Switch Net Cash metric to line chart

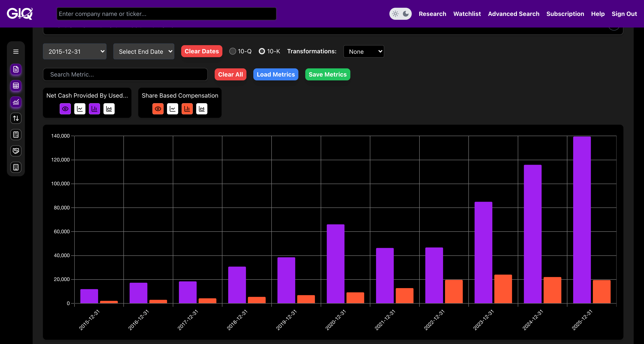click(x=80, y=109)
